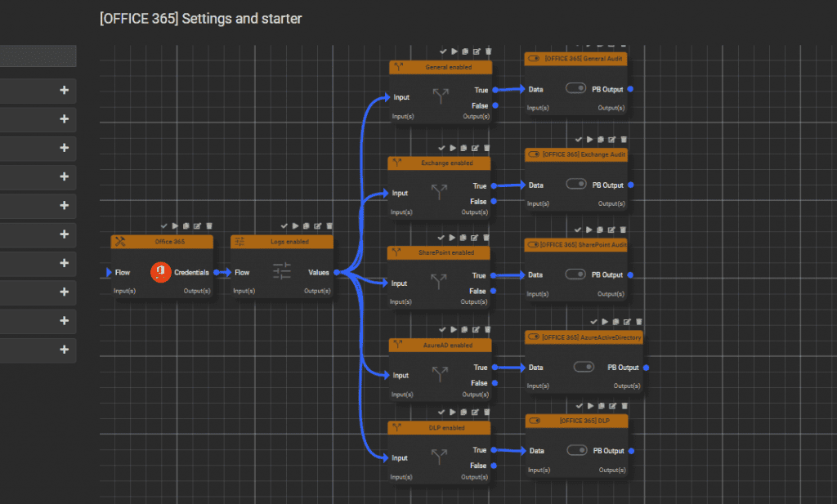
Task: Delete the SharePoint enabled node via trash icon
Action: [x=486, y=238]
